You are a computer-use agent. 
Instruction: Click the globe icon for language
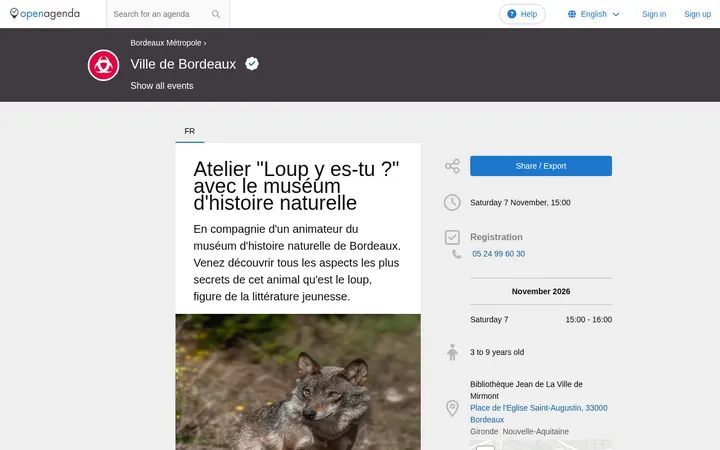coord(572,14)
